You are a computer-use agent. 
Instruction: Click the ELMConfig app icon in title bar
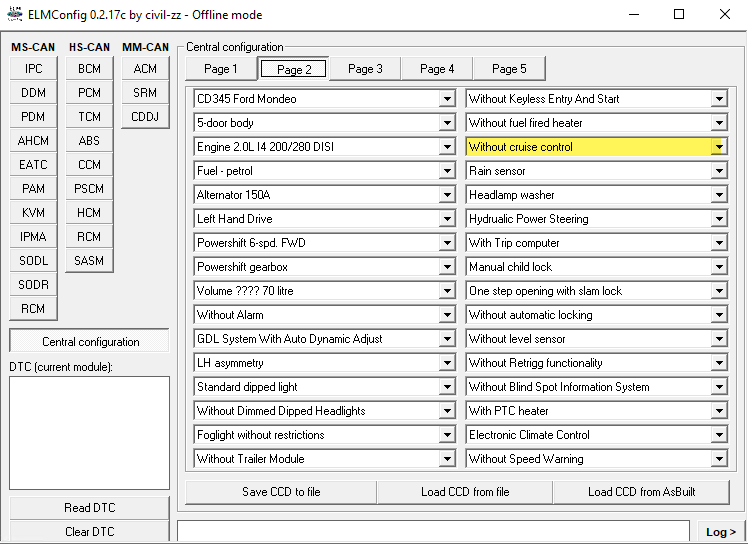(x=14, y=14)
